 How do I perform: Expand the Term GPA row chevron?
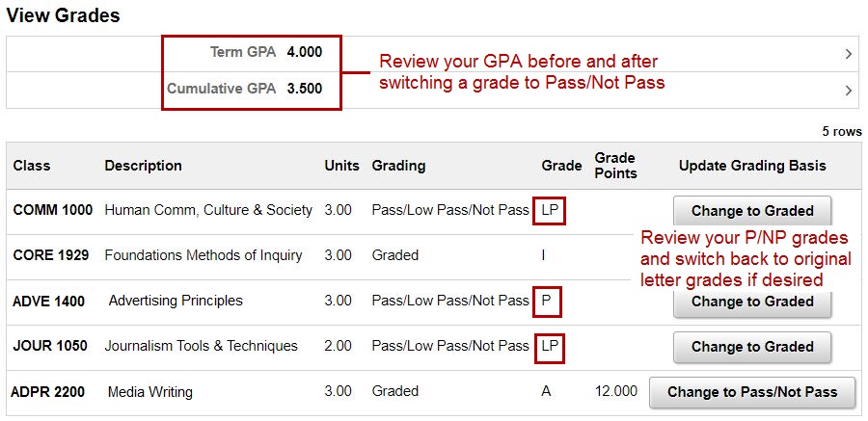pos(849,54)
